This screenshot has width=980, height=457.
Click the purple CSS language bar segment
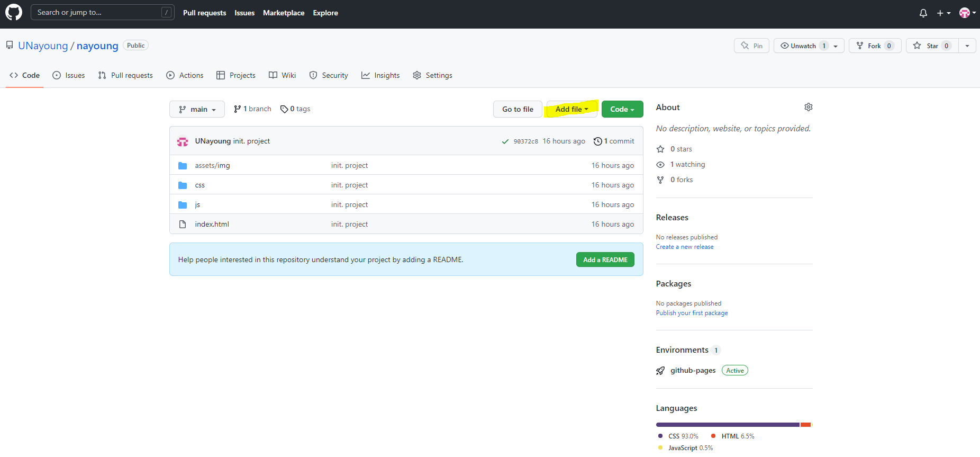click(x=728, y=425)
